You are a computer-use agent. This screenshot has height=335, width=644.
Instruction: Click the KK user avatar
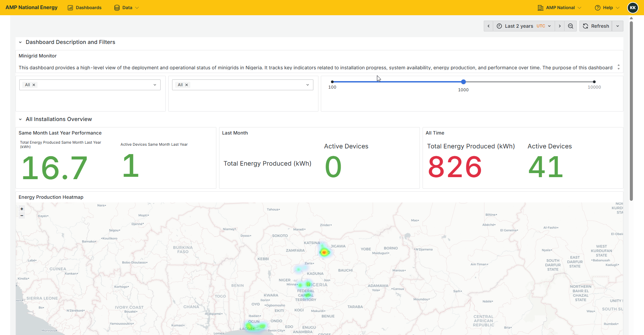click(633, 7)
